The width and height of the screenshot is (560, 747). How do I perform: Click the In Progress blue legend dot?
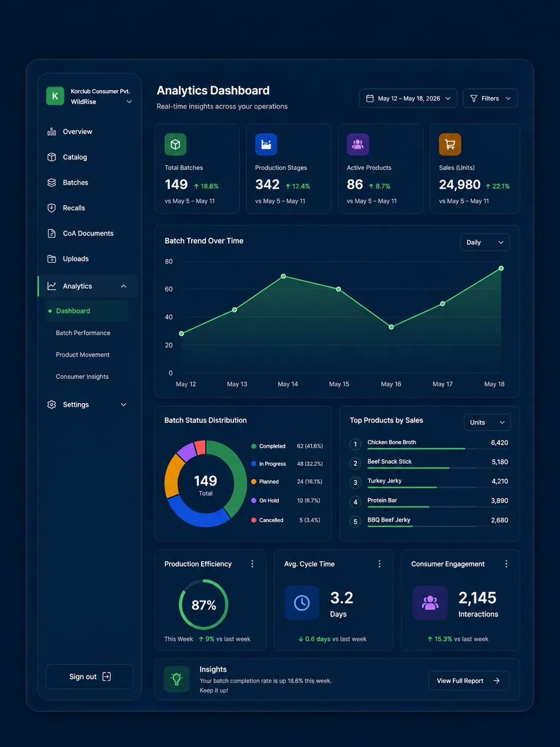click(254, 464)
